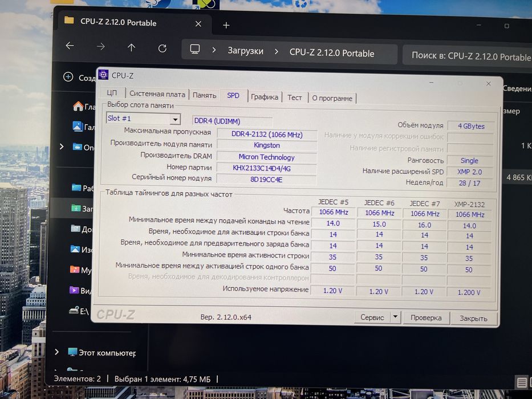532x399 pixels.
Task: Go up one folder level
Action: tap(131, 47)
